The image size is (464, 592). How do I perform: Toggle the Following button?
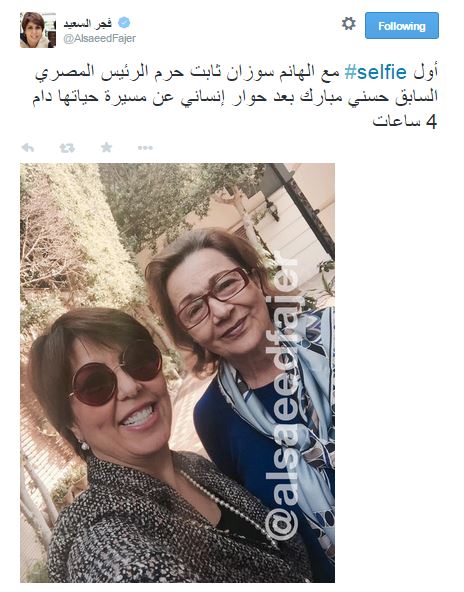tap(402, 26)
